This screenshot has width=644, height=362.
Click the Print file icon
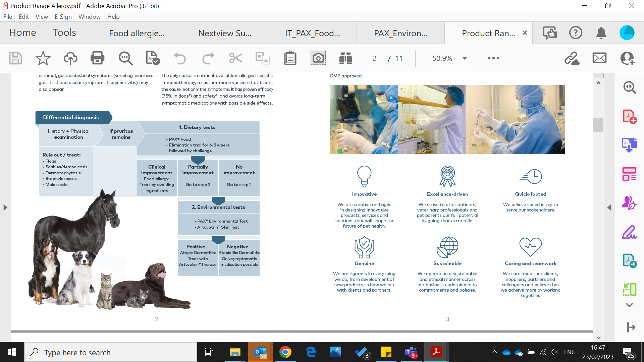pos(97,58)
